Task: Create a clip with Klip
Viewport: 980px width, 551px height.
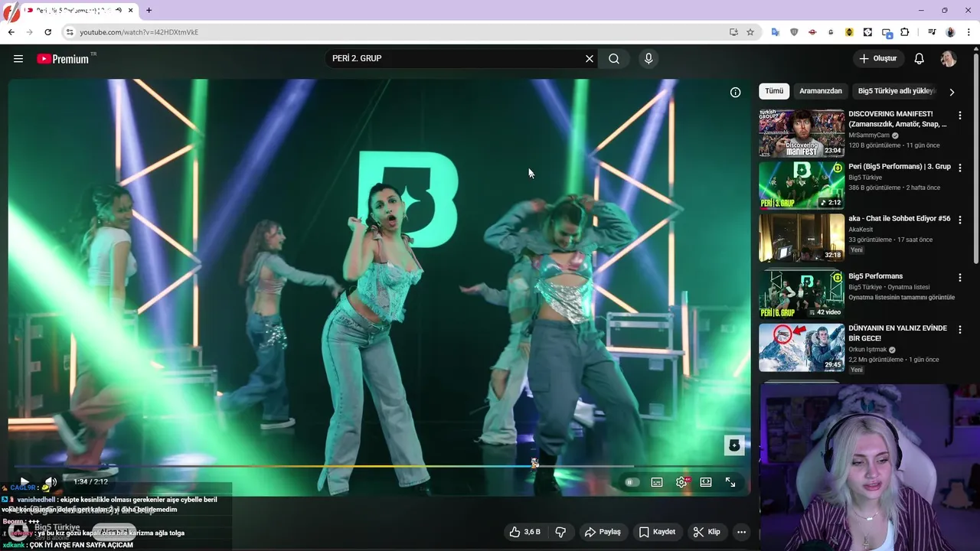Action: point(707,532)
